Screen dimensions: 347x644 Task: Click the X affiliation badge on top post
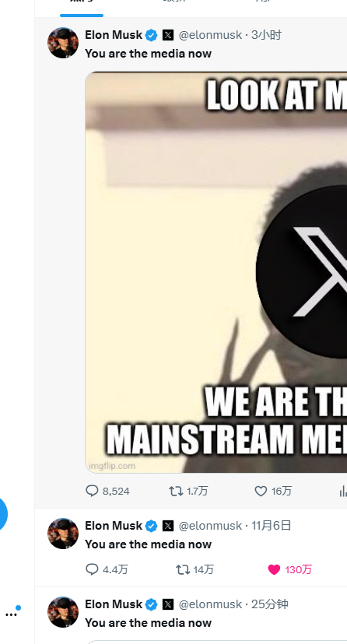click(168, 35)
